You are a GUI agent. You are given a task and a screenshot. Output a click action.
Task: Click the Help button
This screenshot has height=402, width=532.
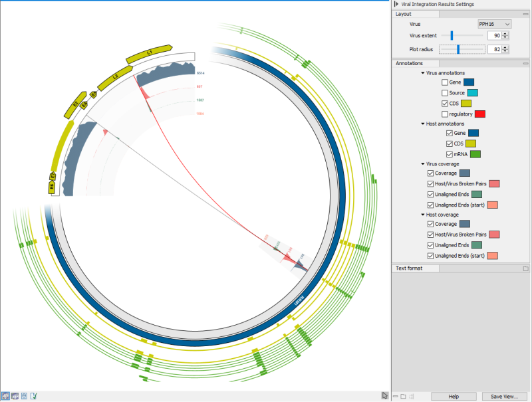click(x=454, y=396)
